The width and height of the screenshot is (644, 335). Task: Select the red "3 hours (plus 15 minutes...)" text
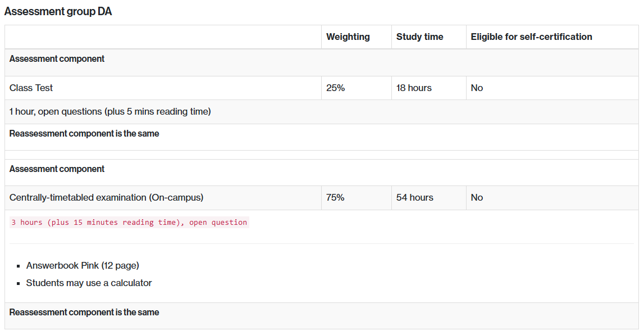[129, 223]
